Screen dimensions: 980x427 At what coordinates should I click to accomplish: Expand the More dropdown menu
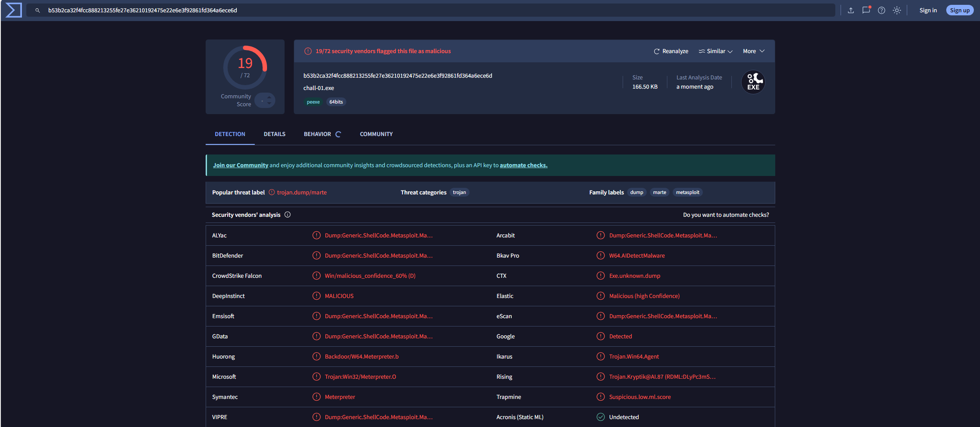click(x=754, y=51)
